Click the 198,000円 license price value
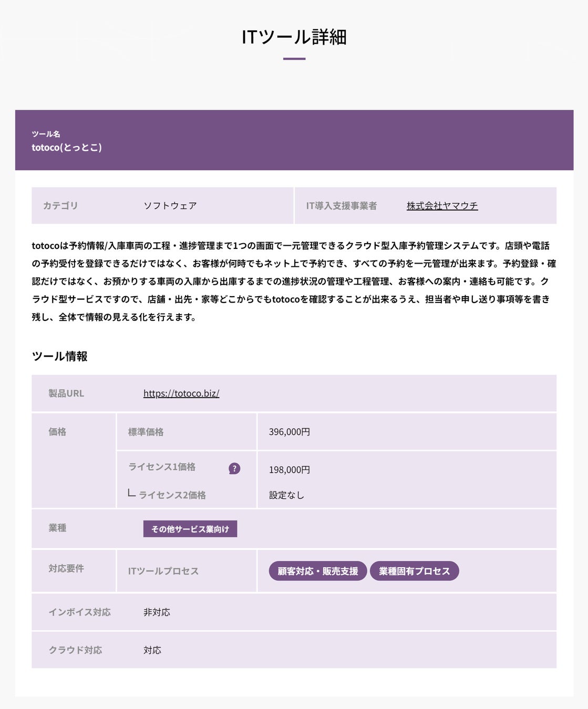588x709 pixels. pyautogui.click(x=290, y=470)
